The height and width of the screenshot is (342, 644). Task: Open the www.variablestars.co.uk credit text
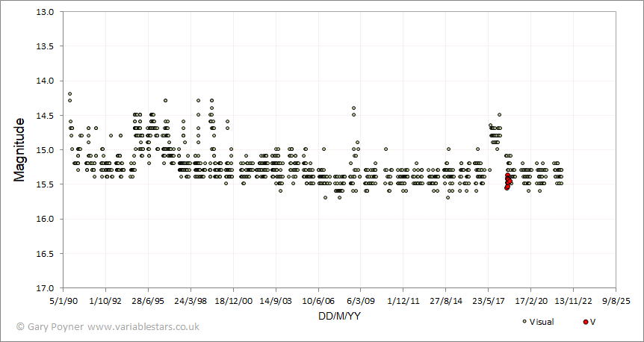pos(143,327)
